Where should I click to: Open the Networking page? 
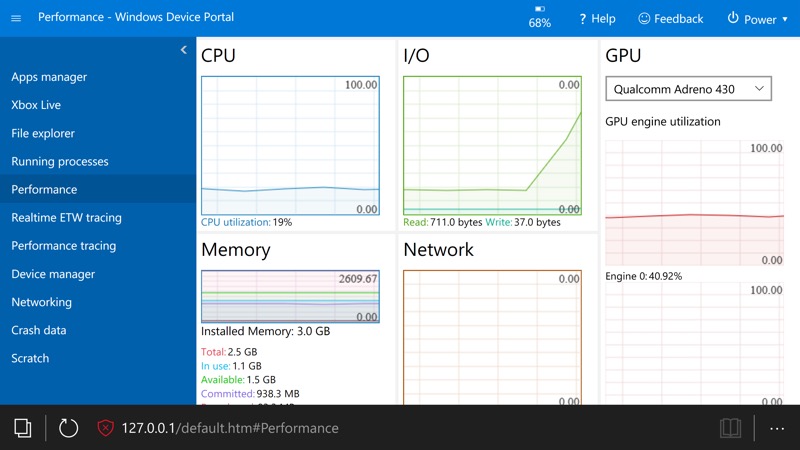(41, 302)
